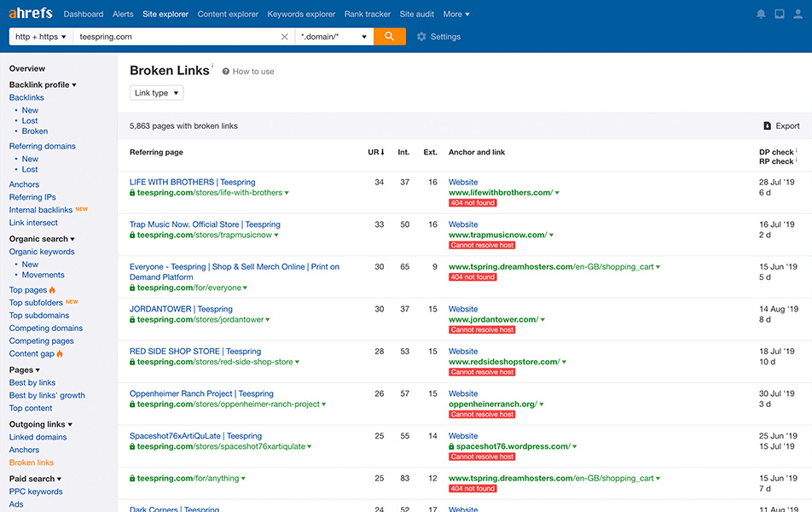Open the JORDANTOWER | Teespring referring page
Screen dimensions: 812x512
181,309
